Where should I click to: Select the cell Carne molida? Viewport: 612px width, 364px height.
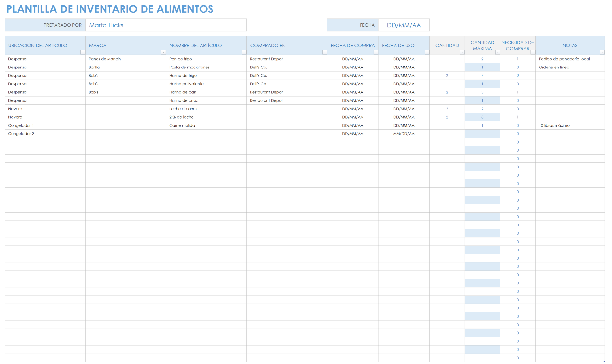pyautogui.click(x=206, y=125)
